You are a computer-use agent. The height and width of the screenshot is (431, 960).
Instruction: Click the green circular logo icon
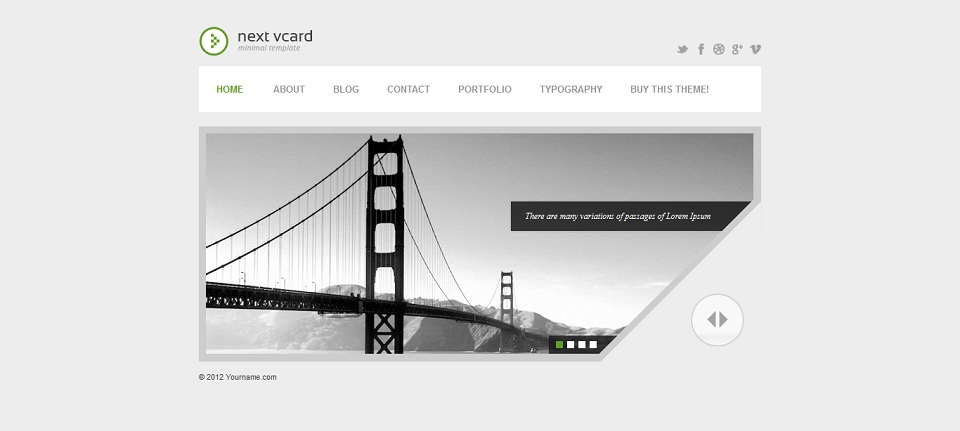[214, 41]
